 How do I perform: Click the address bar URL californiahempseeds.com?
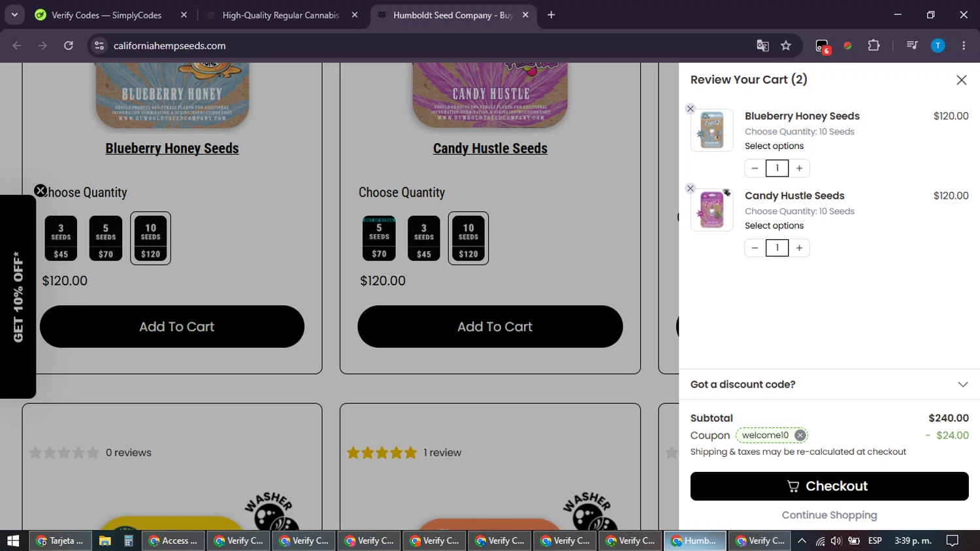170,46
